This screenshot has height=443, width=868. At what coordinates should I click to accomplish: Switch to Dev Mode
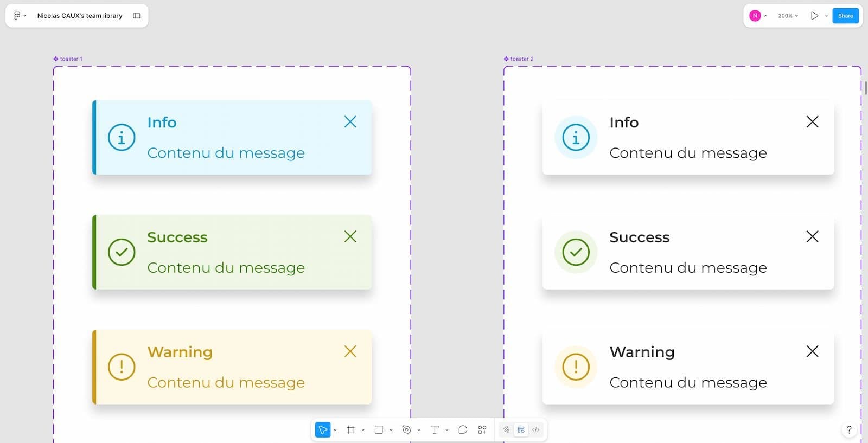coord(536,430)
